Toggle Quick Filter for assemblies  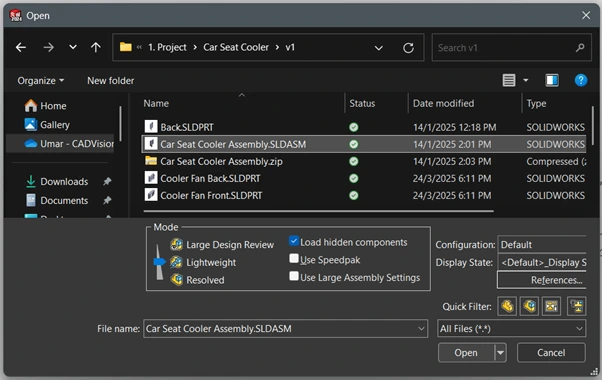(x=529, y=306)
